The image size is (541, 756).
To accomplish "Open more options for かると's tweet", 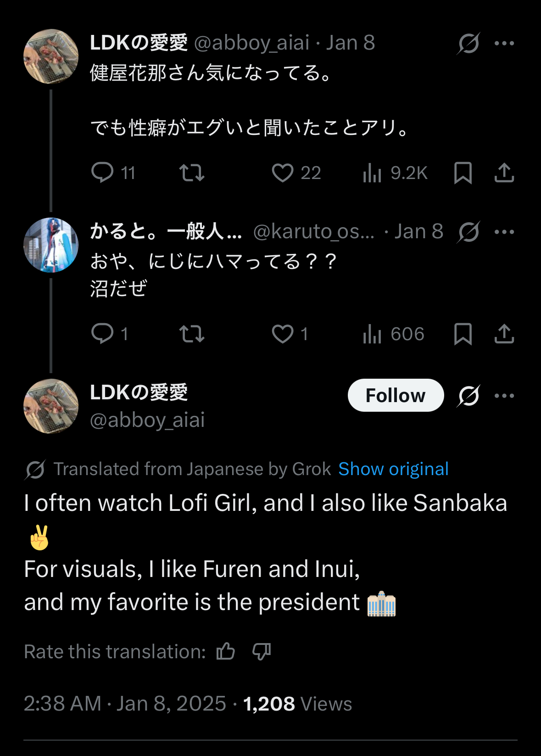I will pos(504,232).
